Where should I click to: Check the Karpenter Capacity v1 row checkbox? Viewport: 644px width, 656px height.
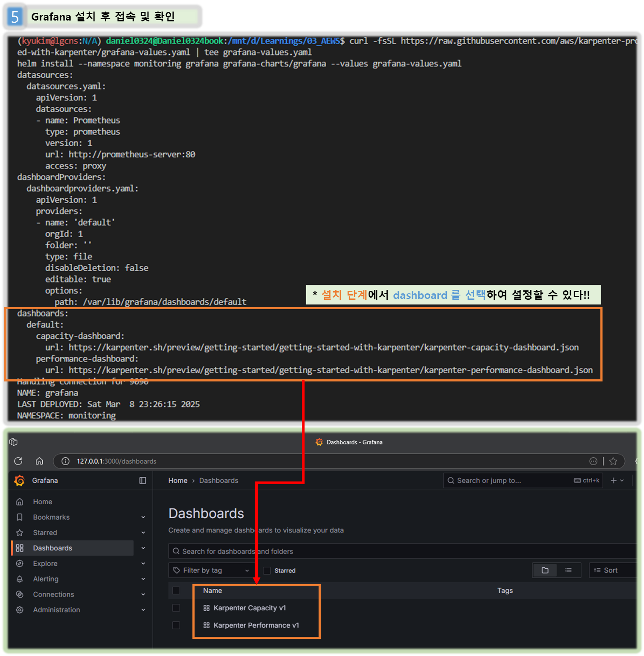click(176, 608)
